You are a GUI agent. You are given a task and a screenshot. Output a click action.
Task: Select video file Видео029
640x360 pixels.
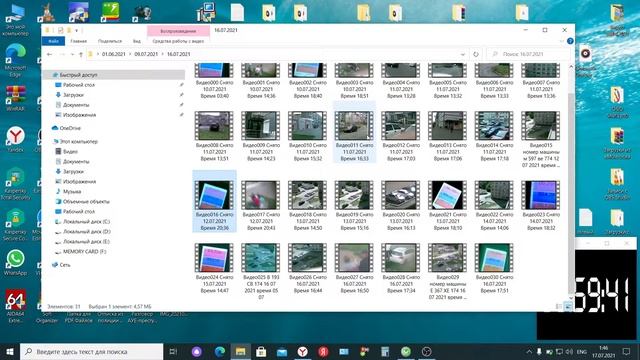[447, 271]
